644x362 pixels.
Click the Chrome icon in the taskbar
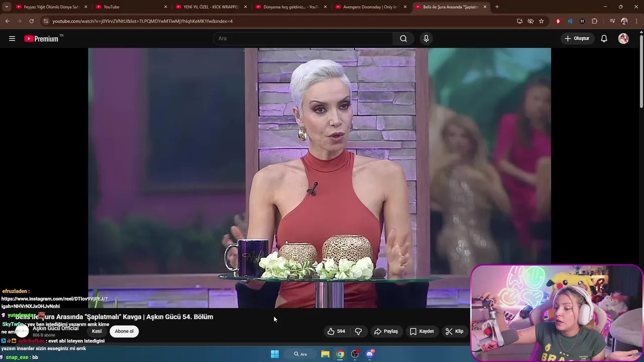(340, 354)
